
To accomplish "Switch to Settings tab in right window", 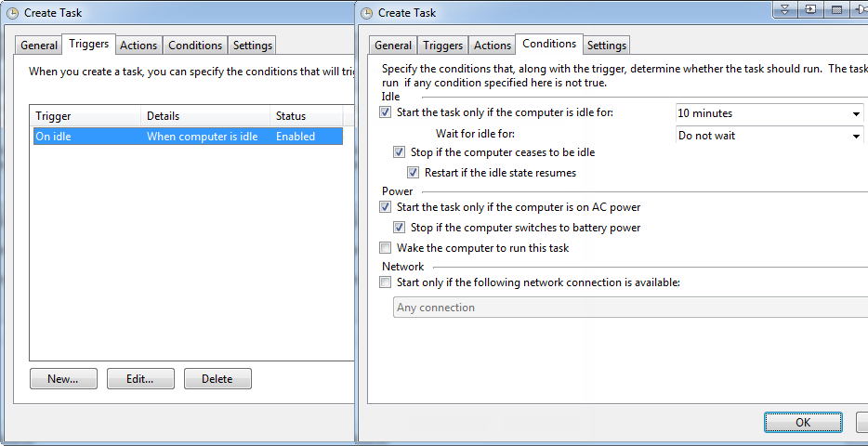I will point(607,46).
